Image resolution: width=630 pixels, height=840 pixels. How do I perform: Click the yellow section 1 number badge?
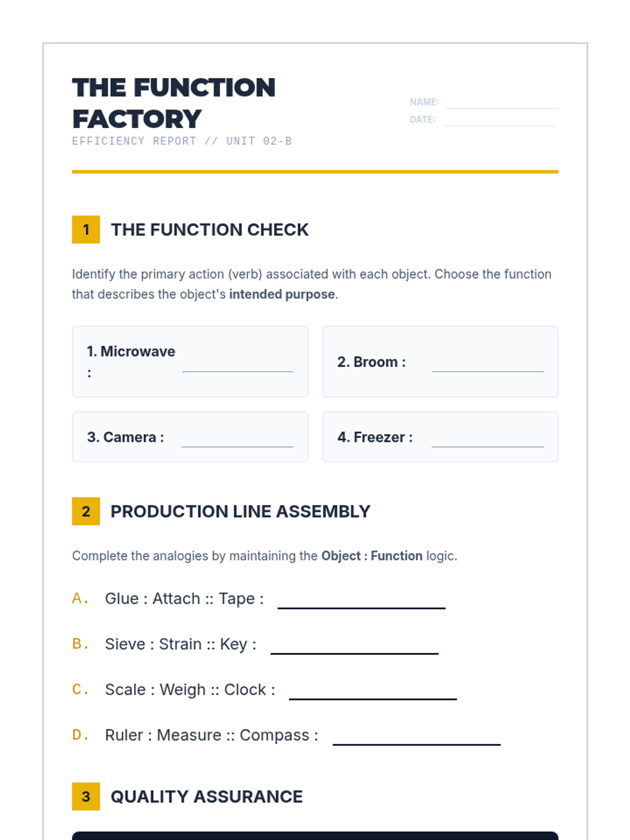click(86, 229)
